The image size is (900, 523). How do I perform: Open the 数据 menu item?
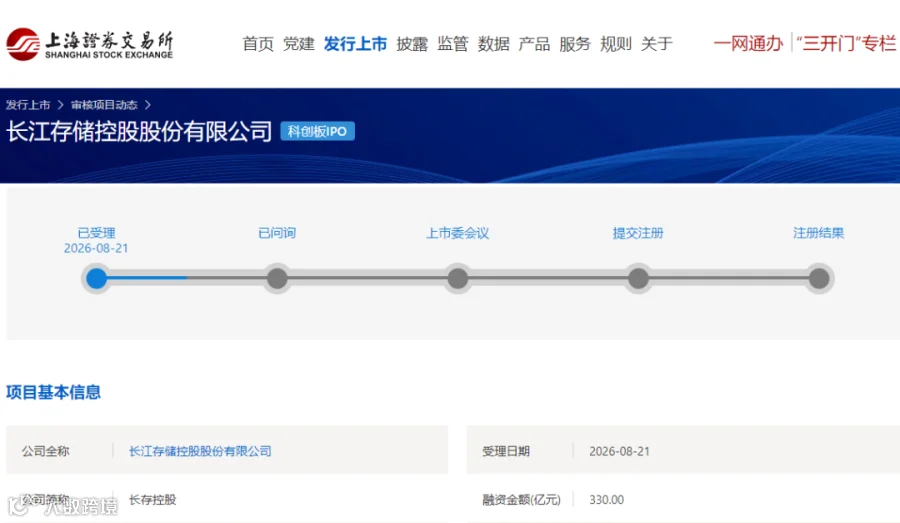point(494,44)
